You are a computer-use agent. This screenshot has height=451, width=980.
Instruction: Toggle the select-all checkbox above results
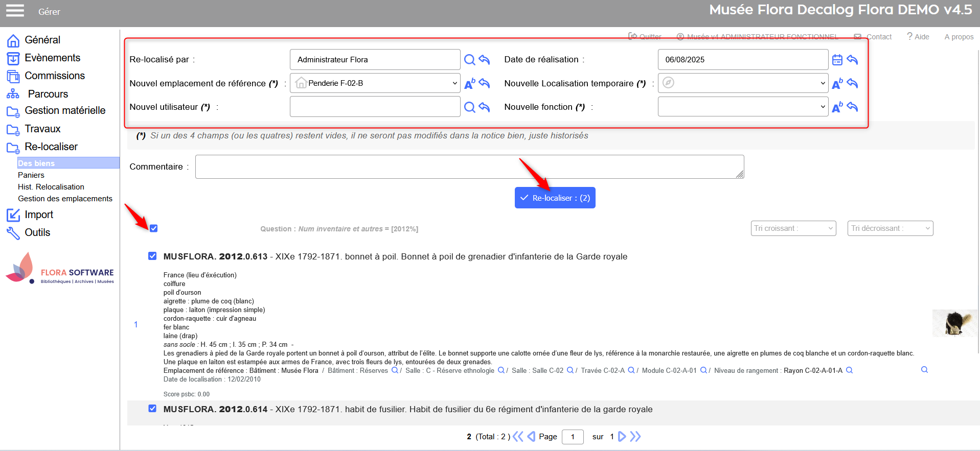point(154,228)
